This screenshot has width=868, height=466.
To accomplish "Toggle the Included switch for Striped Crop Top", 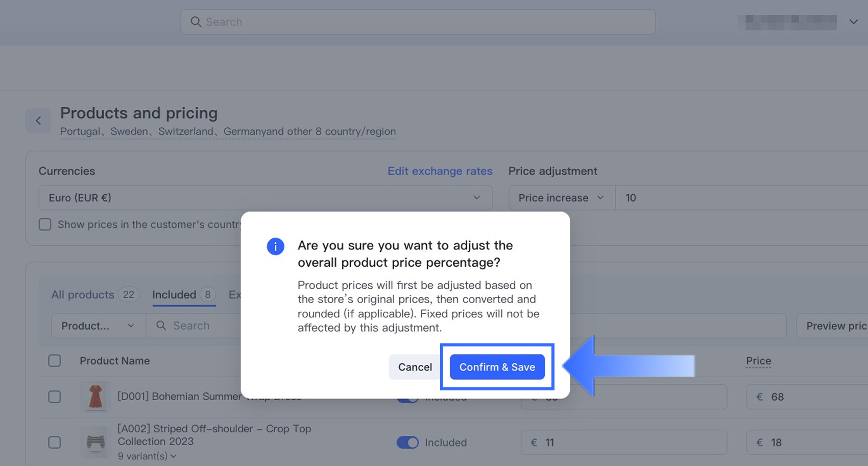I will 407,442.
